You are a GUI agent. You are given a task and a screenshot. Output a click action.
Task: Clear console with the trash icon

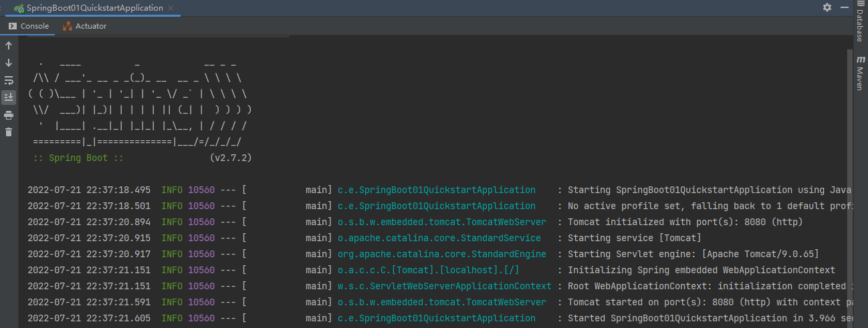pyautogui.click(x=9, y=132)
